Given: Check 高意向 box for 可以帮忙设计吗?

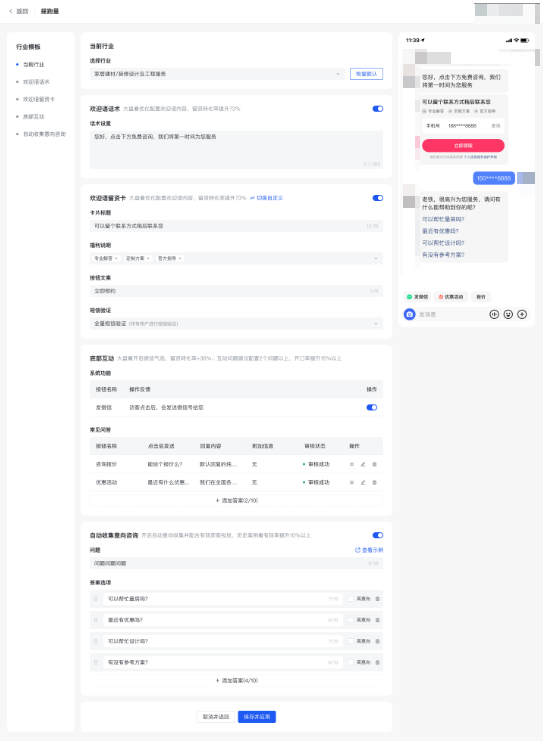Looking at the screenshot, I should pos(351,641).
